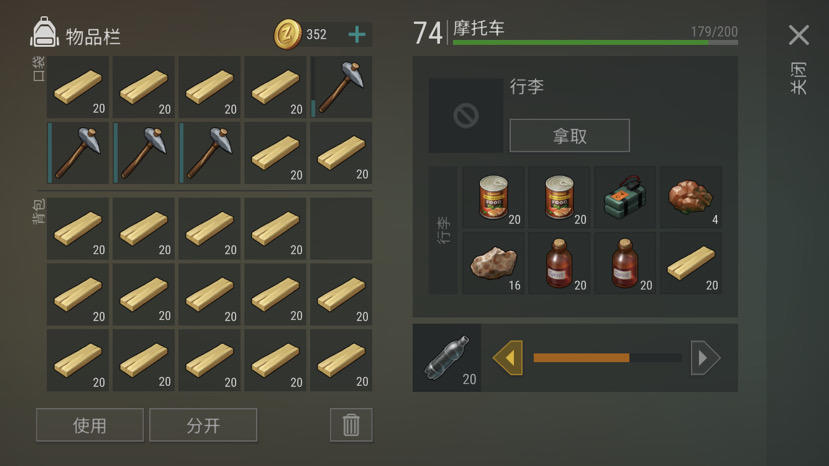Select the first brown medicine bottle
This screenshot has height=466, width=829.
coord(559,263)
